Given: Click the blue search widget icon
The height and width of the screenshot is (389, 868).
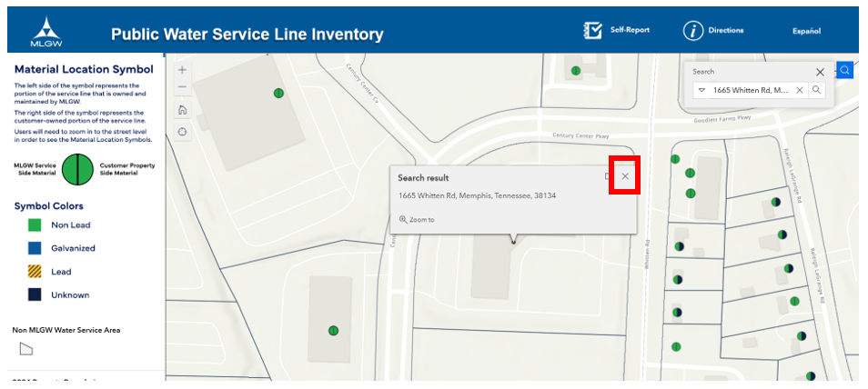Looking at the screenshot, I should pyautogui.click(x=844, y=70).
